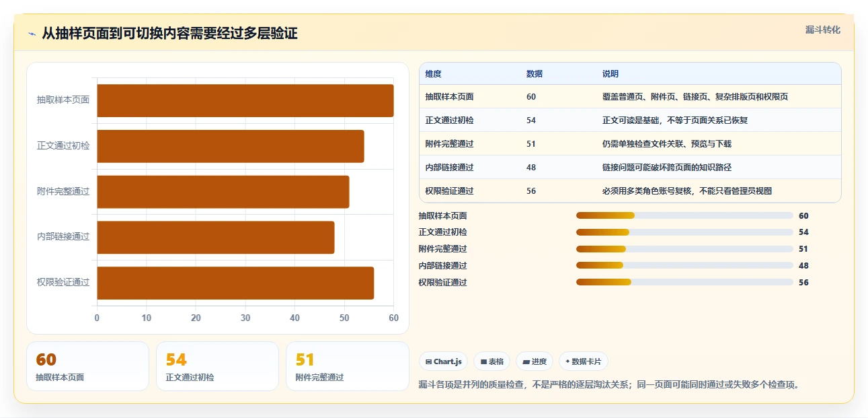Image resolution: width=868 pixels, height=418 pixels.
Task: Select the 附件完整通过 cell in the table
Action: click(x=449, y=144)
